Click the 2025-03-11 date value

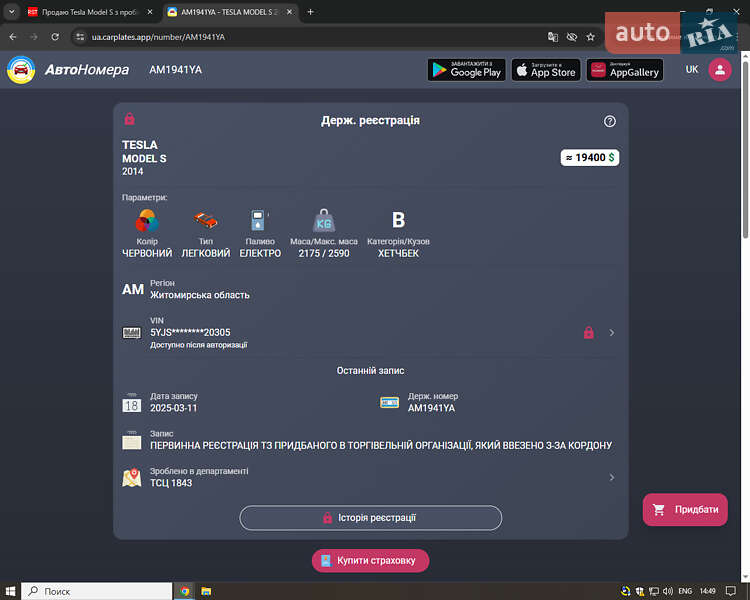[174, 408]
